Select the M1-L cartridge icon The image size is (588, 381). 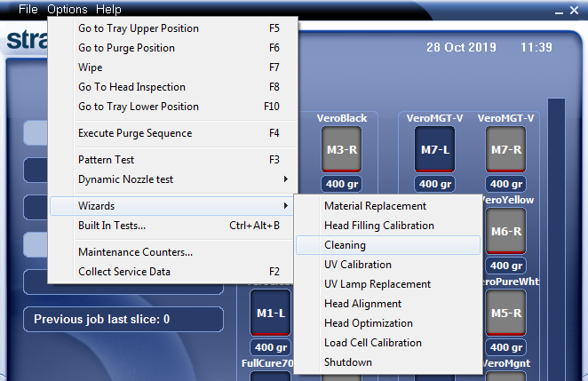coord(269,313)
